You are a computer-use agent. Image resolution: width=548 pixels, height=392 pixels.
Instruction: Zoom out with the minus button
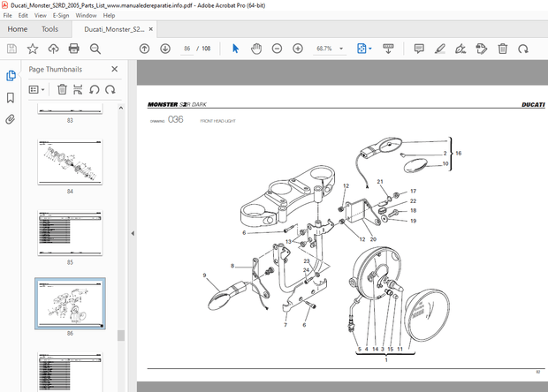277,49
